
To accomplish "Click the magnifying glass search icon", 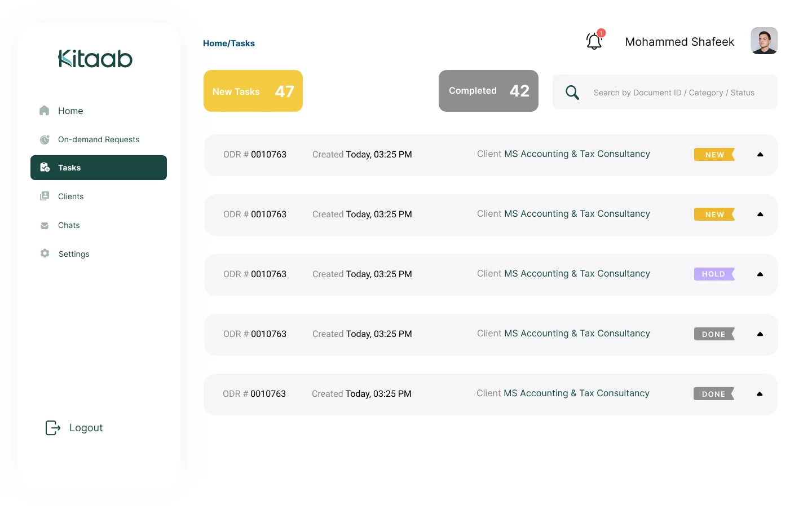I will 572,93.
